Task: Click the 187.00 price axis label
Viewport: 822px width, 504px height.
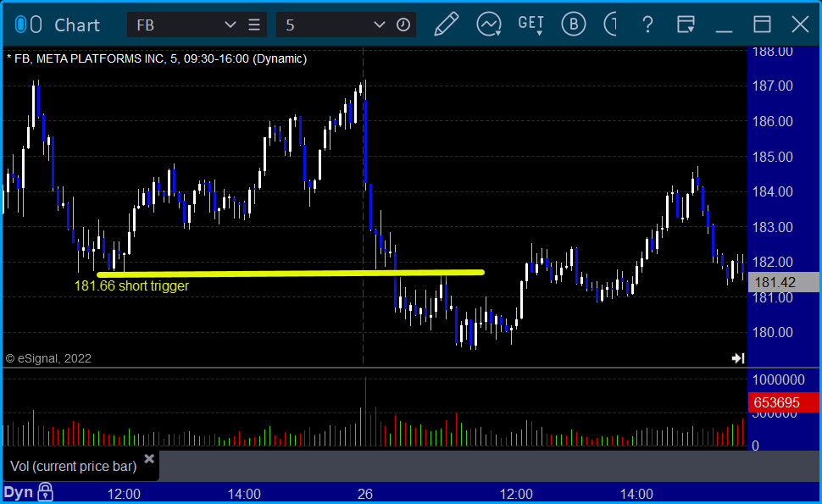Action: [x=772, y=86]
